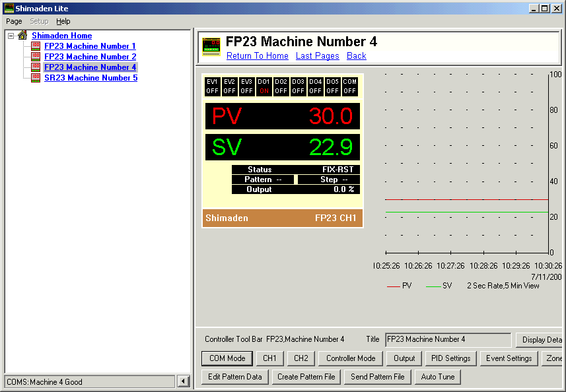
Task: Click the EV3 OFF status indicator
Action: click(246, 86)
